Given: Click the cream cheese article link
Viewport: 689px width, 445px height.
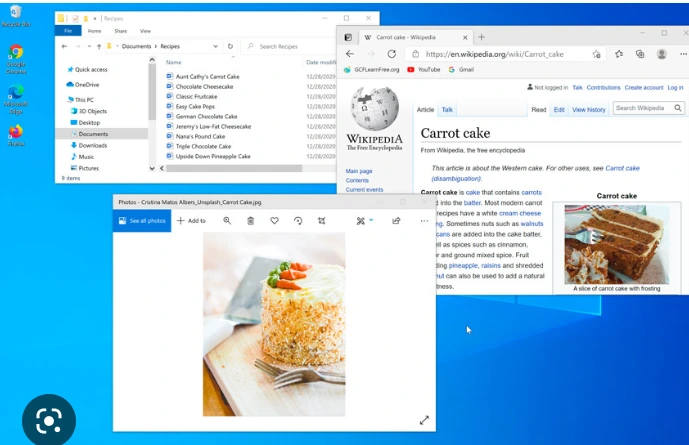Looking at the screenshot, I should click(x=520, y=213).
